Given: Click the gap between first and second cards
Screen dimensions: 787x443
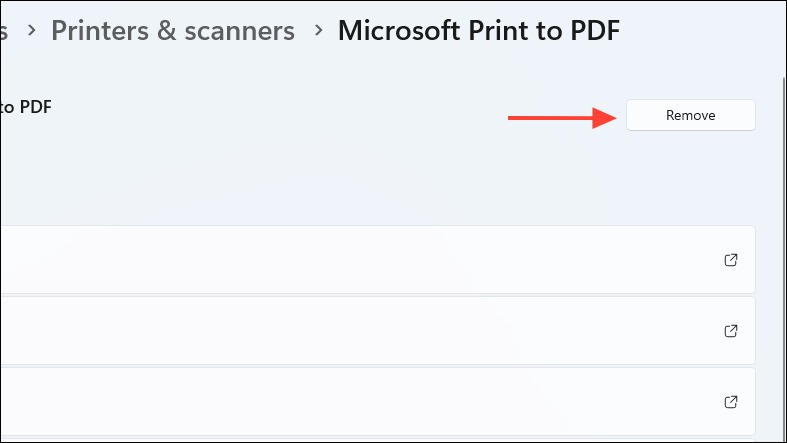Looking at the screenshot, I should tap(377, 295).
